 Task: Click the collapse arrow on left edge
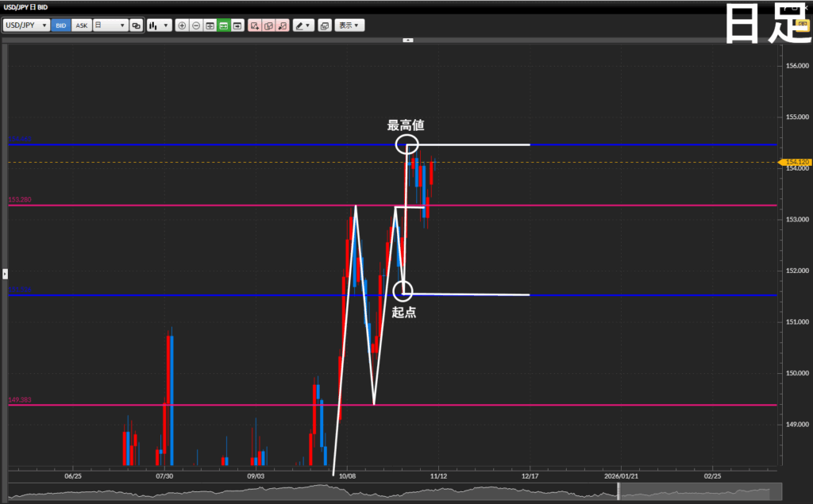[x=5, y=272]
